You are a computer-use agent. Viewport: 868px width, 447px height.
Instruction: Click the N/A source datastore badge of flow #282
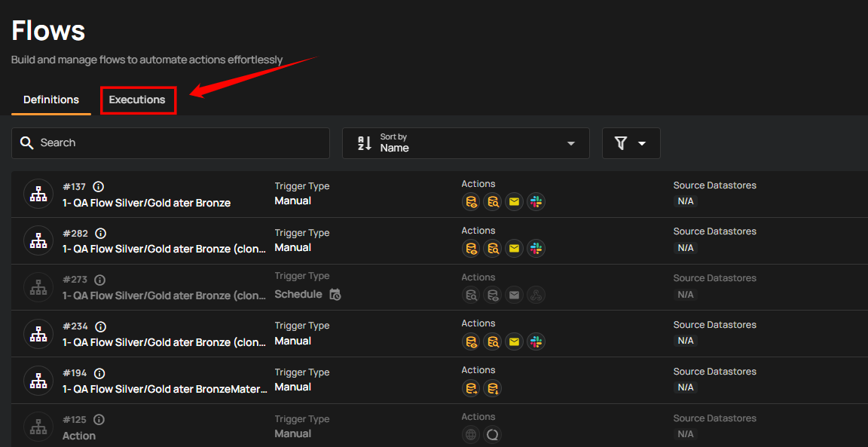(x=685, y=248)
